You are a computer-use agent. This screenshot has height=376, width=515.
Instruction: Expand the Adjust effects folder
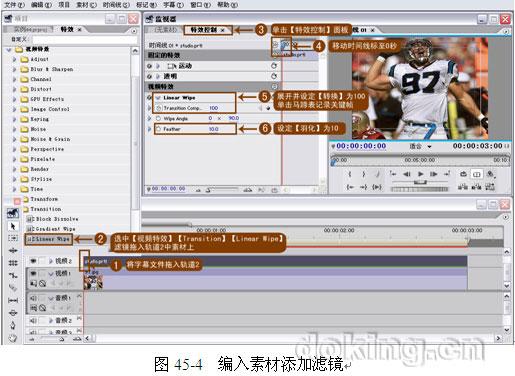[14, 59]
